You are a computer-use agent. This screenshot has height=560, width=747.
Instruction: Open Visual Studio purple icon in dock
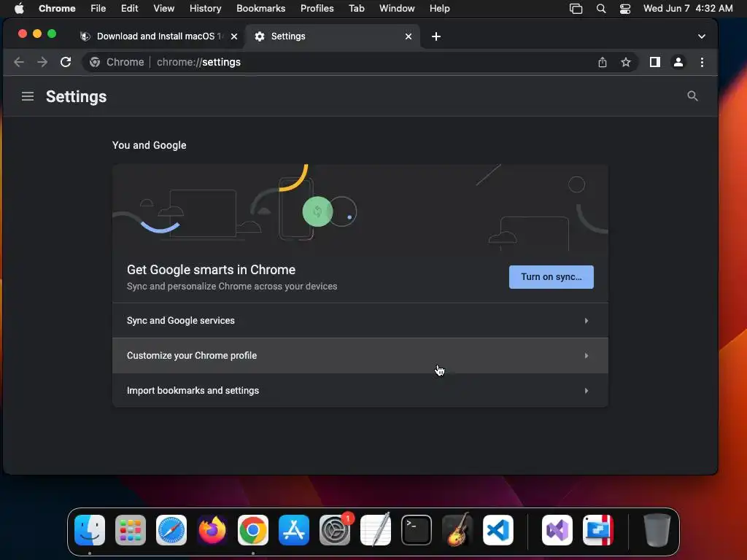(557, 530)
